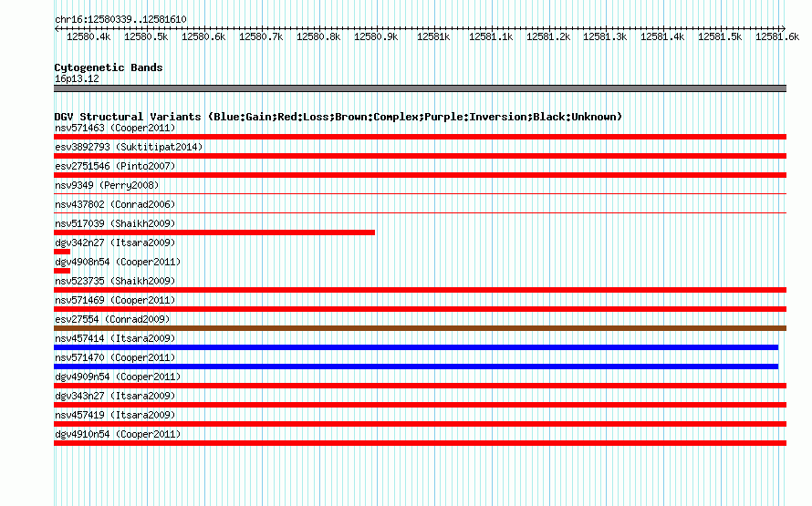Image resolution: width=812 pixels, height=506 pixels.
Task: Click red bar under dgv4909n54
Action: click(420, 386)
